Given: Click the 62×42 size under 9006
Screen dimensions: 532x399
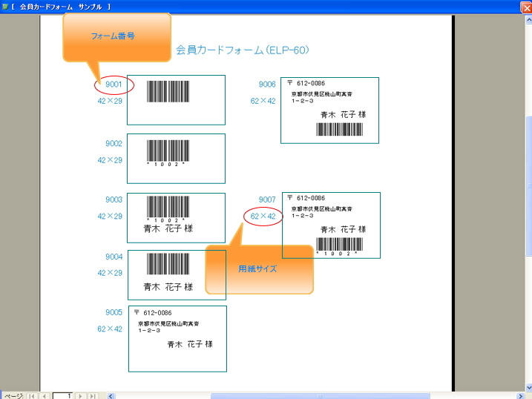Looking at the screenshot, I should [263, 101].
